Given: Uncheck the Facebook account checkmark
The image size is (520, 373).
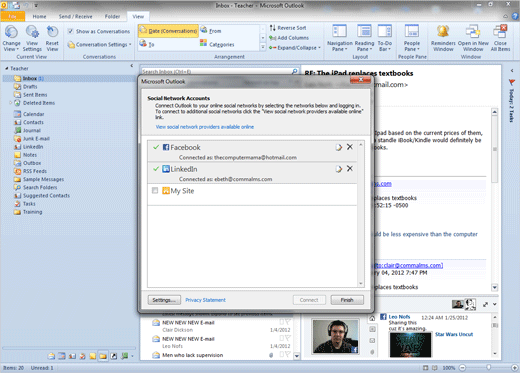Looking at the screenshot, I should (156, 147).
